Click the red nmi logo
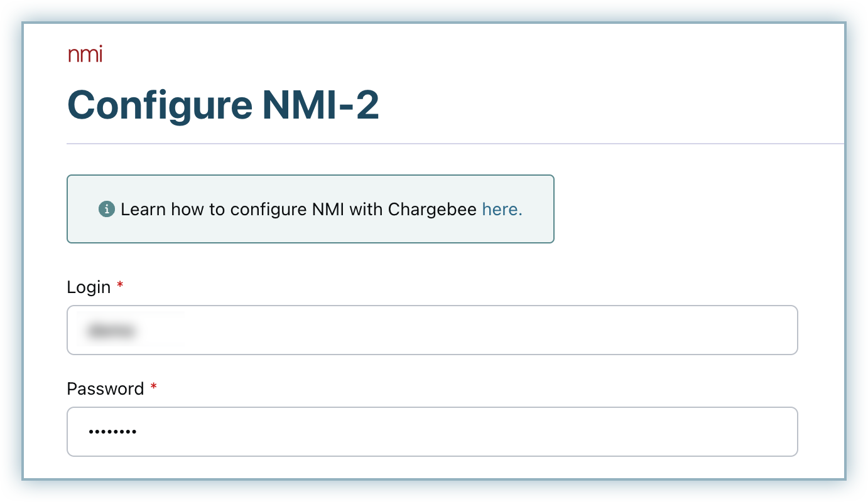Viewport: 868px width, 502px height. tap(85, 55)
